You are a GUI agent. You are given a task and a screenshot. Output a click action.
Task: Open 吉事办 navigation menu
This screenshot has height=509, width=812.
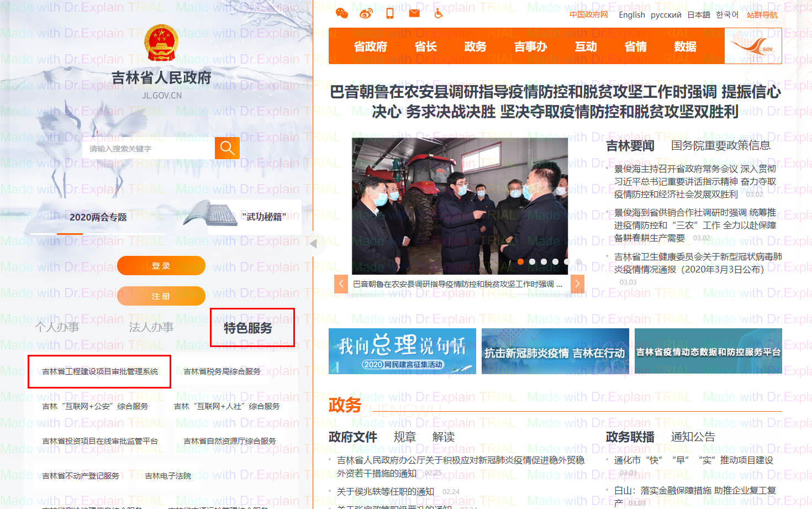point(531,46)
